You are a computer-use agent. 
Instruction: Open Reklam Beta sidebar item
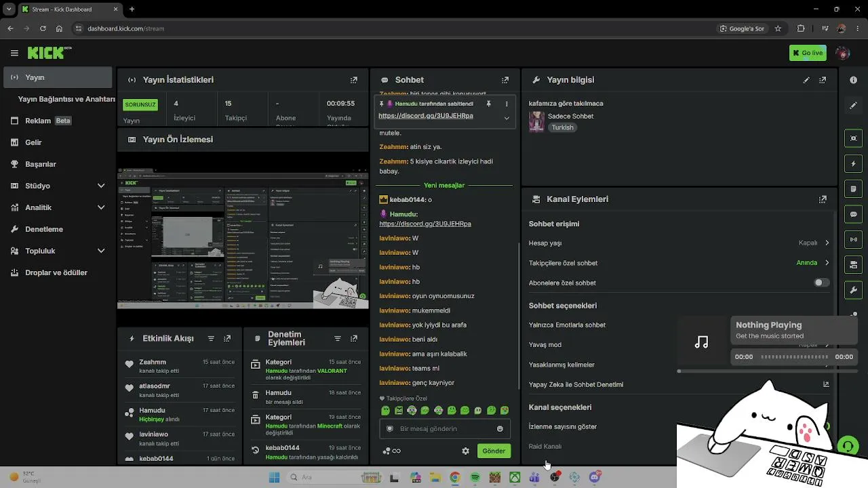click(x=56, y=121)
